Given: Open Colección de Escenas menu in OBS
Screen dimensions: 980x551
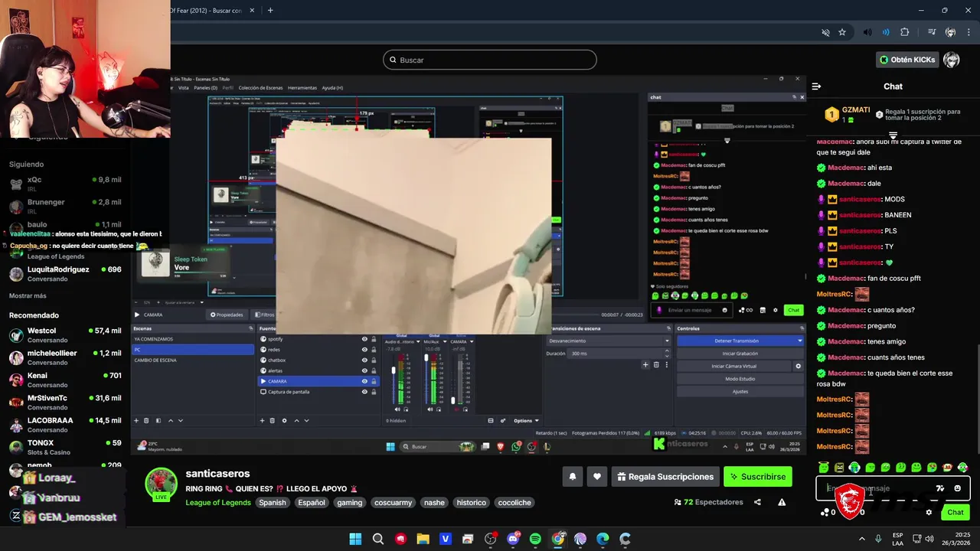Looking at the screenshot, I should click(x=260, y=88).
